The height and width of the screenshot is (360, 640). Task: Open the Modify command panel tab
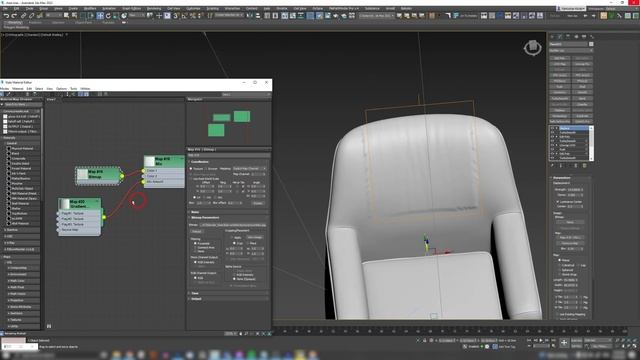pyautogui.click(x=560, y=37)
